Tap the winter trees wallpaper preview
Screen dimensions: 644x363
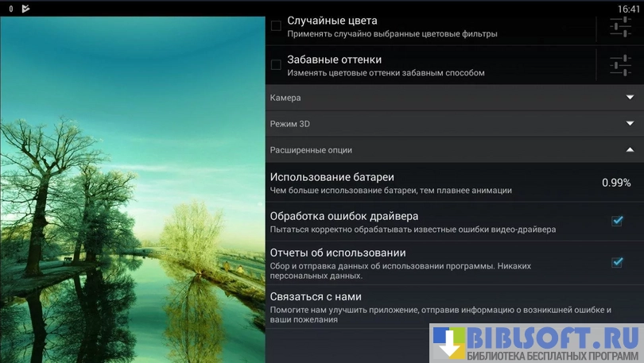132,191
